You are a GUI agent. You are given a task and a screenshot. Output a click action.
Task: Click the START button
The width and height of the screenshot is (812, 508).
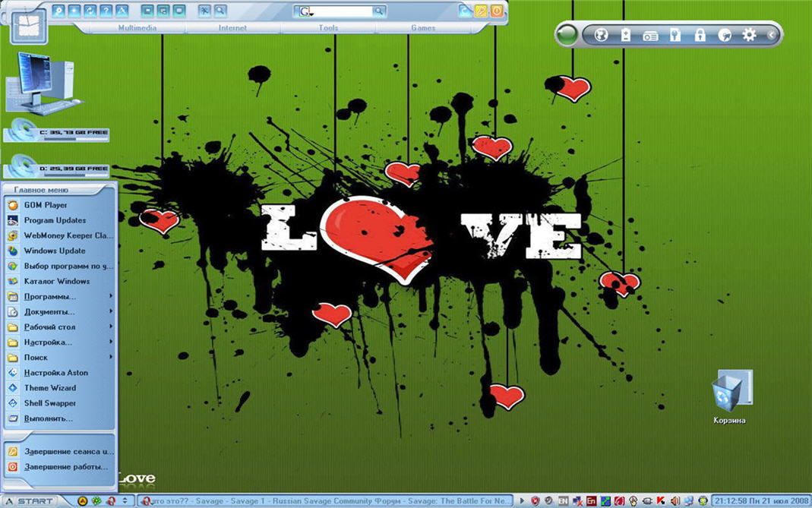coord(30,501)
